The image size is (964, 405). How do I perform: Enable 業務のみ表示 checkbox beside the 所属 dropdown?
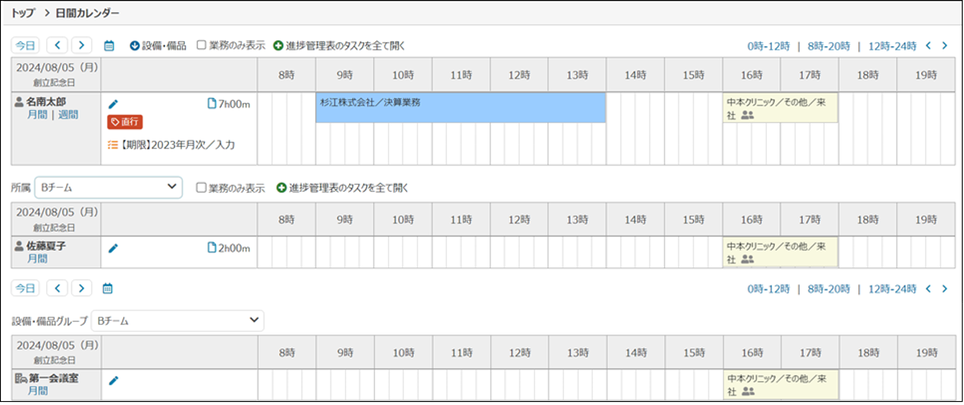pos(202,188)
